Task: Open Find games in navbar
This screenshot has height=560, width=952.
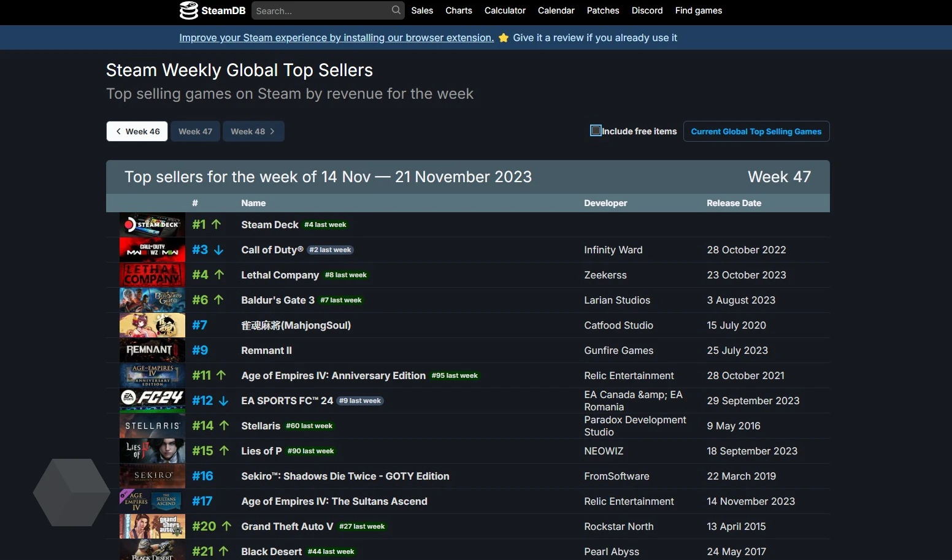Action: [699, 10]
